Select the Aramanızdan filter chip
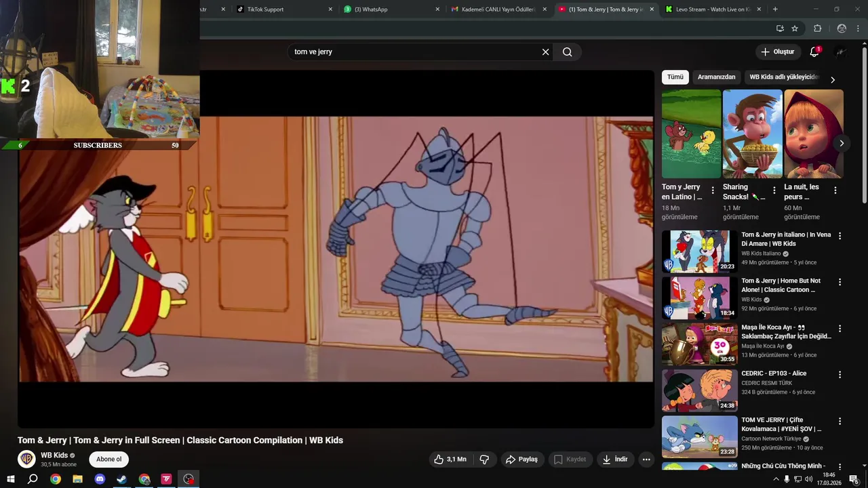 click(716, 77)
